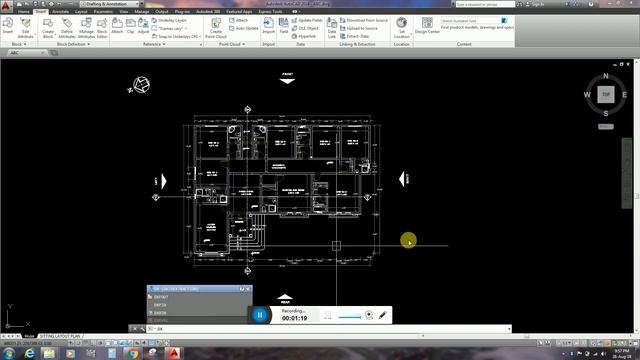Click the Search Autodesk Seek field
The image size is (640, 360).
tap(470, 20)
